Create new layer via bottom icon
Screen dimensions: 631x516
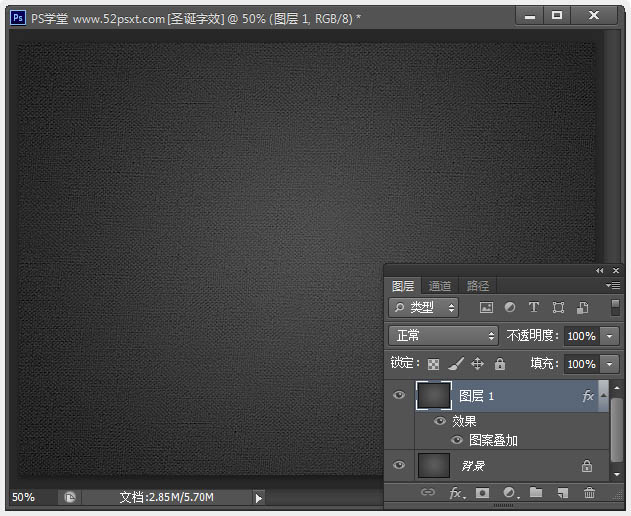[563, 493]
